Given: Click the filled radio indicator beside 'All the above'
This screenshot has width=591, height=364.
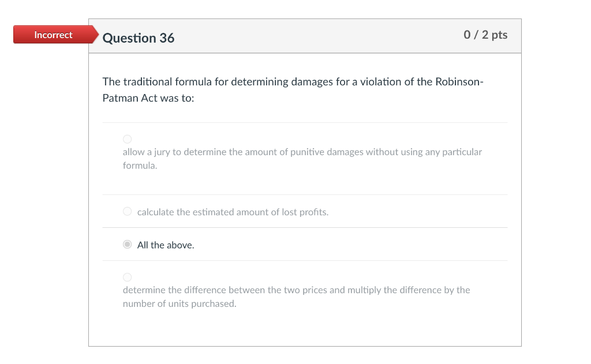Looking at the screenshot, I should tap(127, 244).
